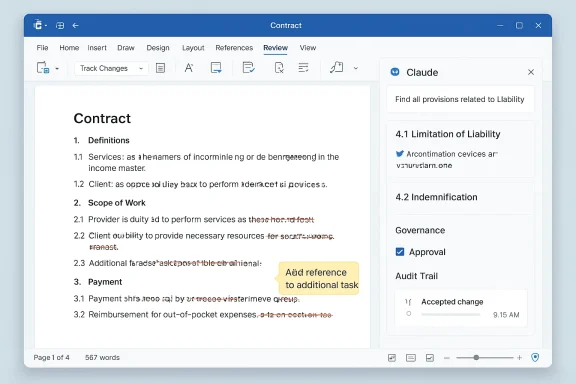Maximize the Contract window
This screenshot has width=576, height=384.
(519, 25)
